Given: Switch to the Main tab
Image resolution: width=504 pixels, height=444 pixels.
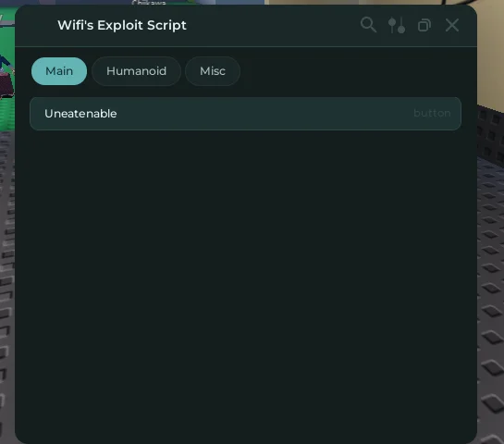Looking at the screenshot, I should tap(59, 71).
